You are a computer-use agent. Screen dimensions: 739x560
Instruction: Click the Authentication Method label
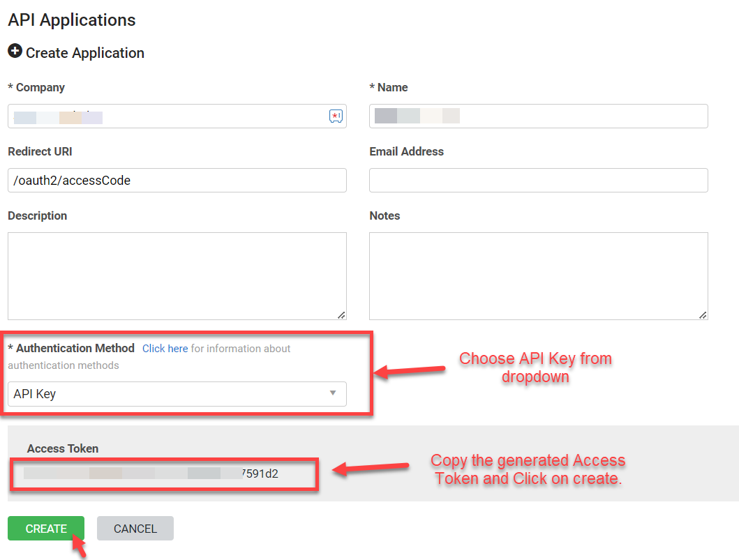pos(75,348)
